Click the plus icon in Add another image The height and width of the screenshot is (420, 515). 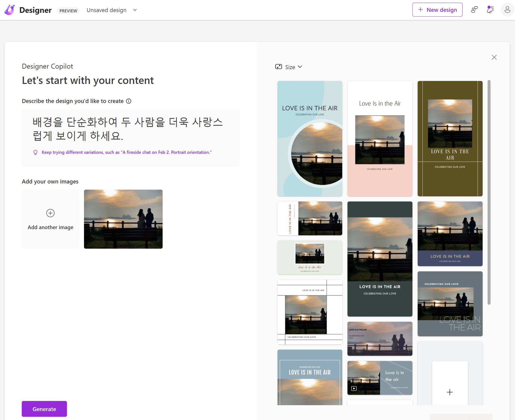pos(50,213)
